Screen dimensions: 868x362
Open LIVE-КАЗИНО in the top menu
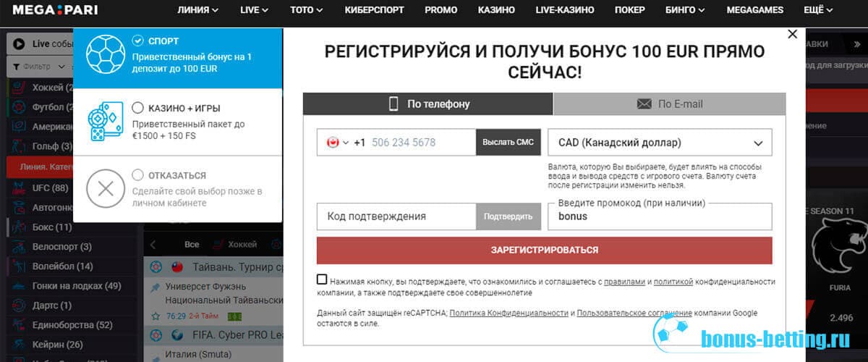[x=565, y=10]
